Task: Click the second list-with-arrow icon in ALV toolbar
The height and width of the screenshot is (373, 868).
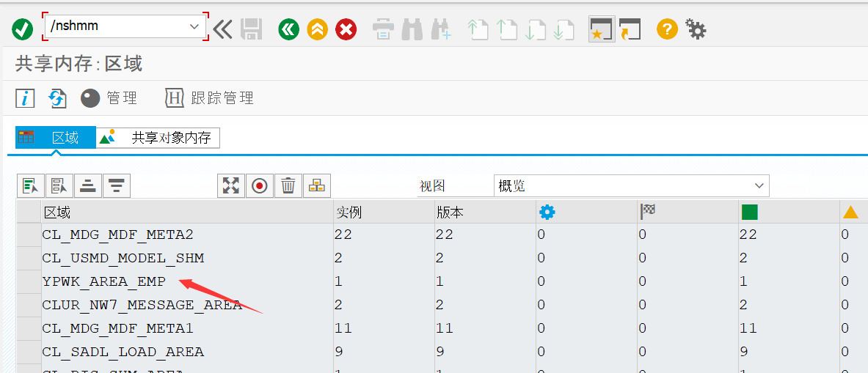Action: [x=59, y=186]
